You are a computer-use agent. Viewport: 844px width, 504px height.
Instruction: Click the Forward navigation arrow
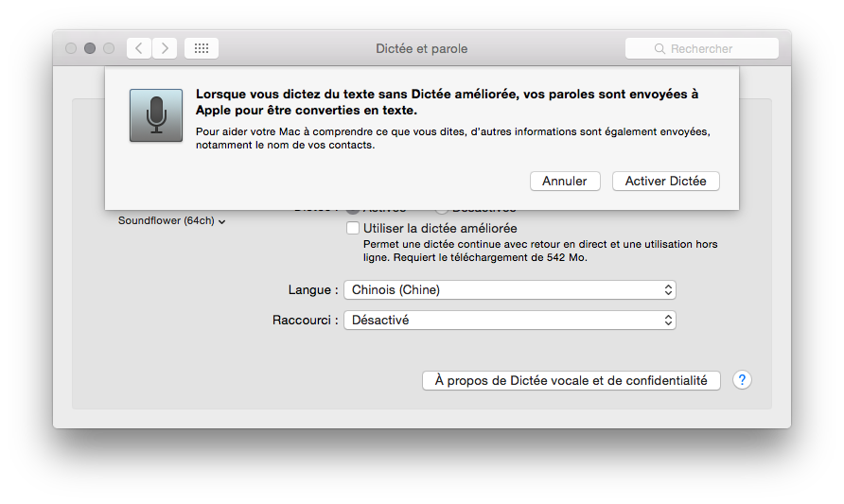point(165,48)
